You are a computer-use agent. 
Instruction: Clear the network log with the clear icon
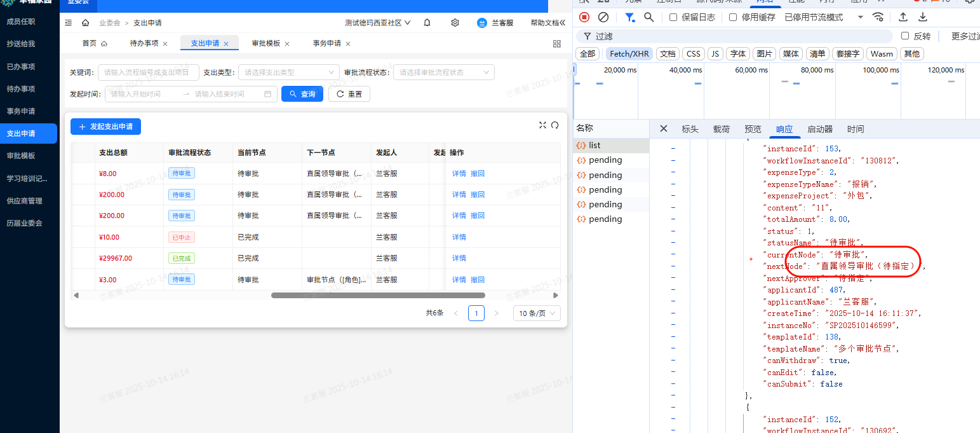(603, 17)
